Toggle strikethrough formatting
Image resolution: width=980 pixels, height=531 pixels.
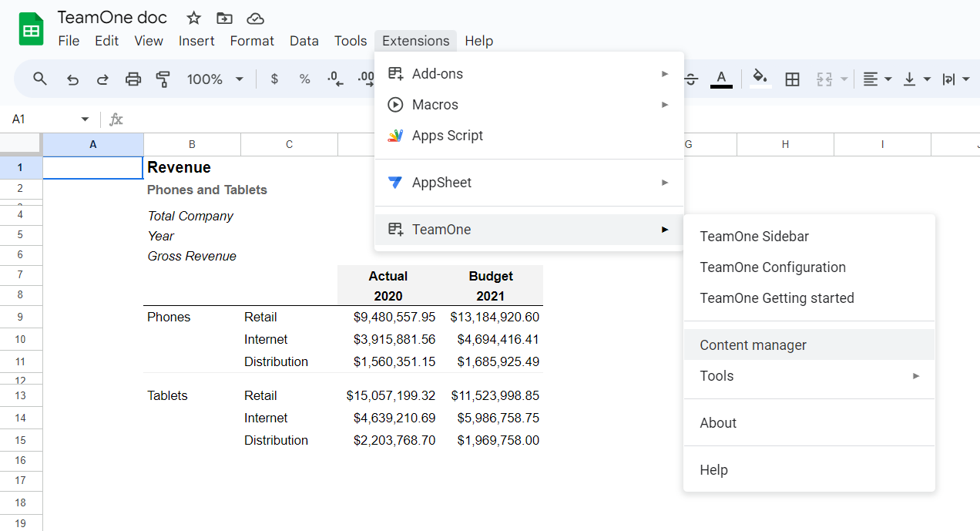(691, 79)
